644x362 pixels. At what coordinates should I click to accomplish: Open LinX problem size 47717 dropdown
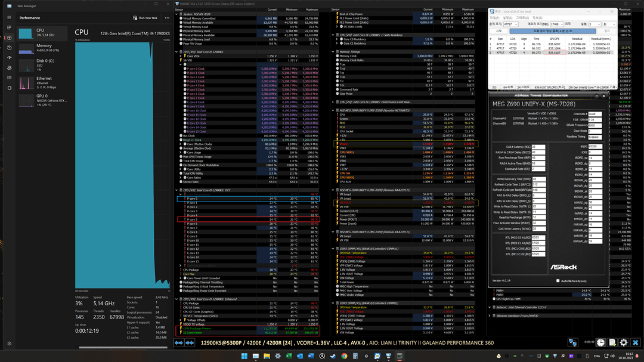point(510,24)
